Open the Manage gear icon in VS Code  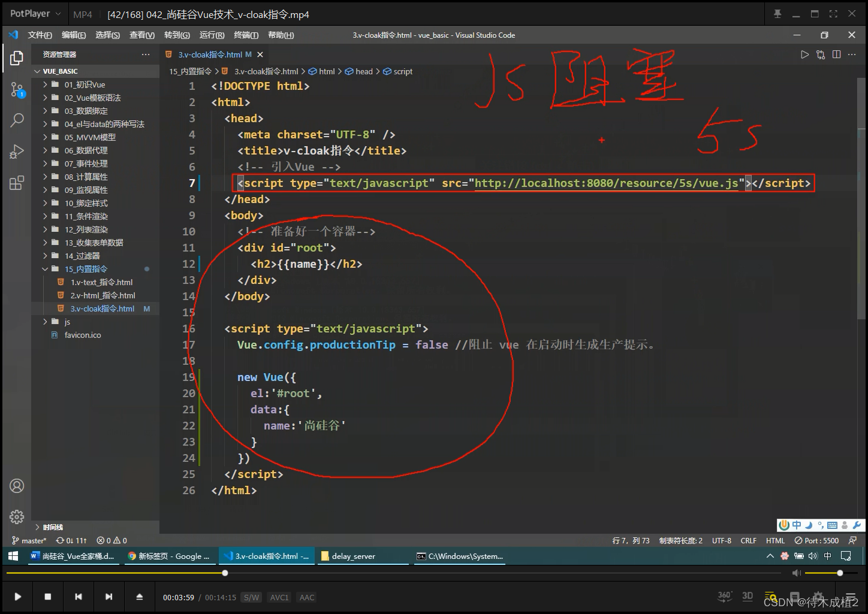click(x=17, y=516)
